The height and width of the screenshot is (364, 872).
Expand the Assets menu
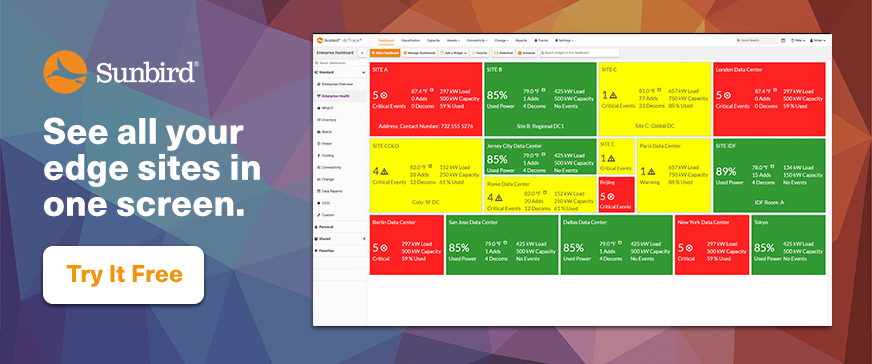pos(453,41)
